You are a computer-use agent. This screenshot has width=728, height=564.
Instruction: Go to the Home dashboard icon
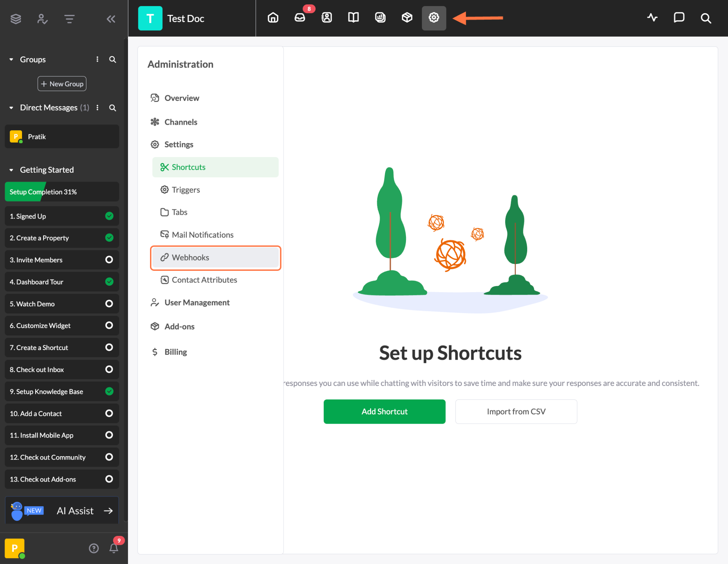point(273,17)
